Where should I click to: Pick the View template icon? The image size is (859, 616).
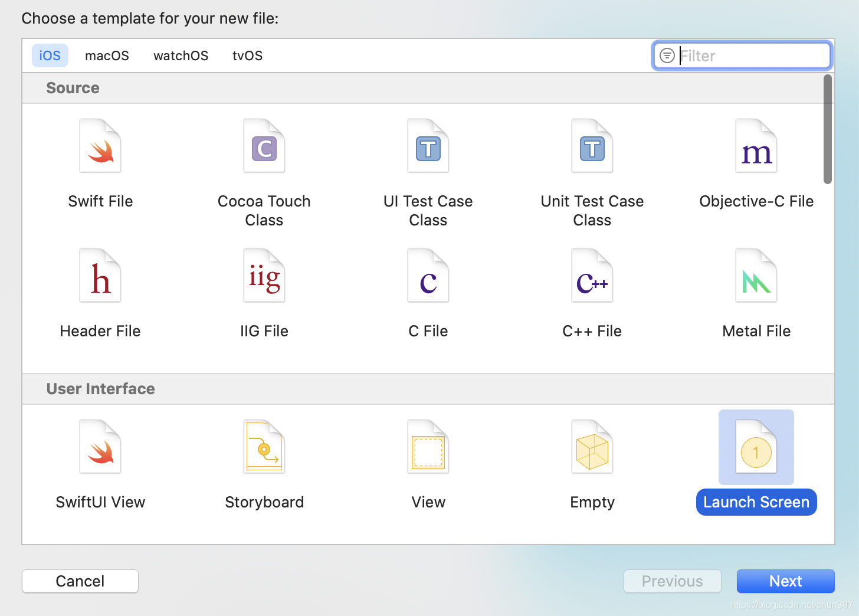[x=428, y=447]
